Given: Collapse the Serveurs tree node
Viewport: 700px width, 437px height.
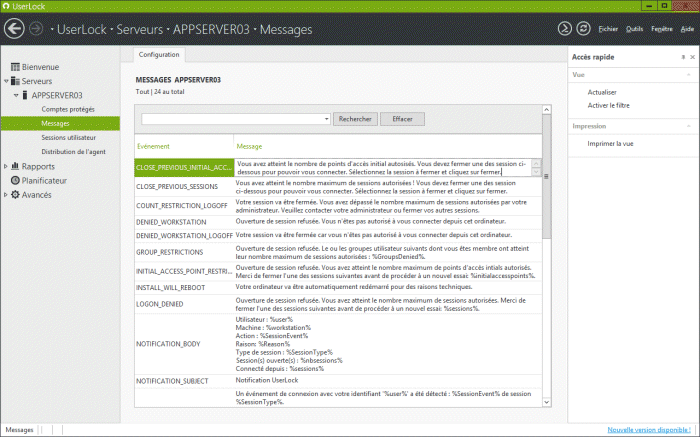Looking at the screenshot, I should click(x=6, y=81).
